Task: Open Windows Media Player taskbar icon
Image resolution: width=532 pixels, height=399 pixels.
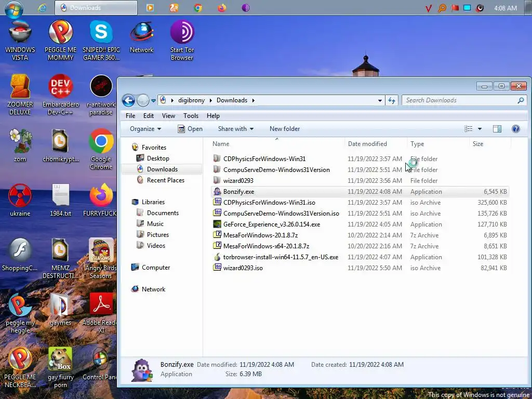Action: (150, 8)
